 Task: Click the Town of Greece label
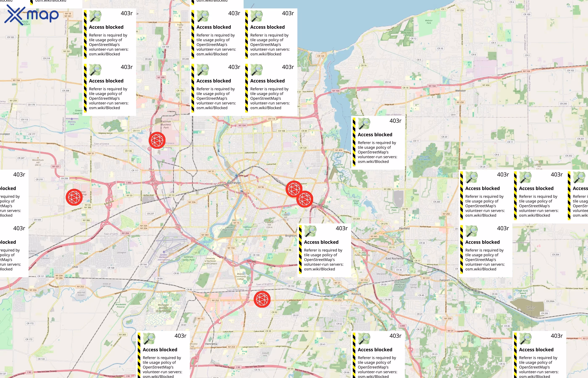tap(101, 144)
